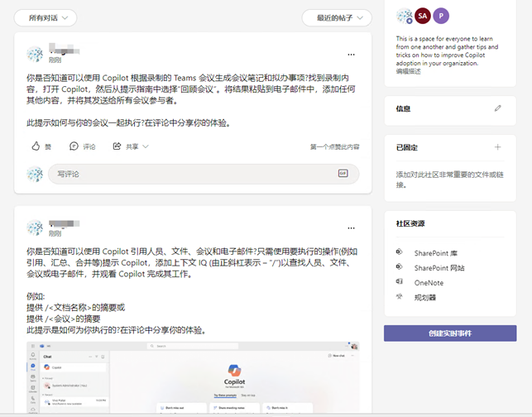532x417 pixels.
Task: Click the 刚刚 timestamp on the second post
Action: [x=55, y=233]
